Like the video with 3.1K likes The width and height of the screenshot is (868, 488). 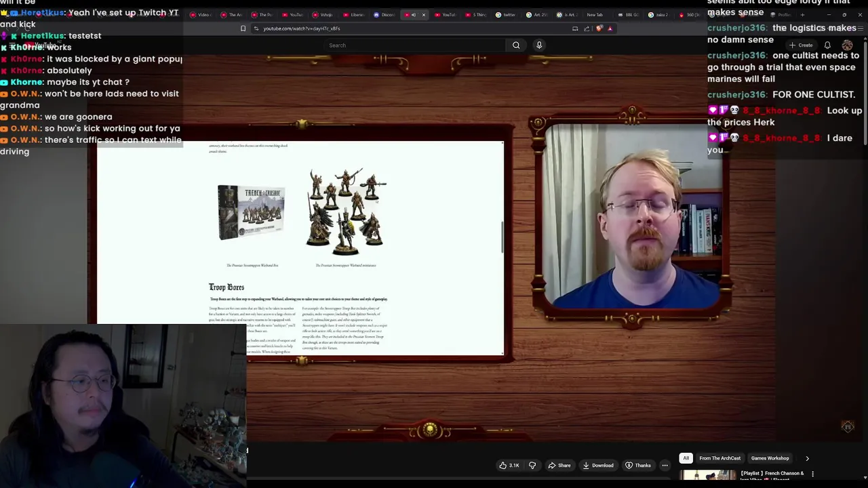click(509, 466)
